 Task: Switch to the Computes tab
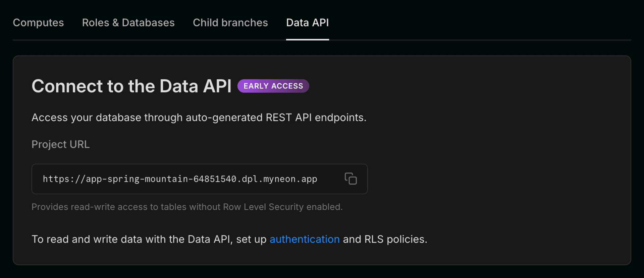[38, 23]
